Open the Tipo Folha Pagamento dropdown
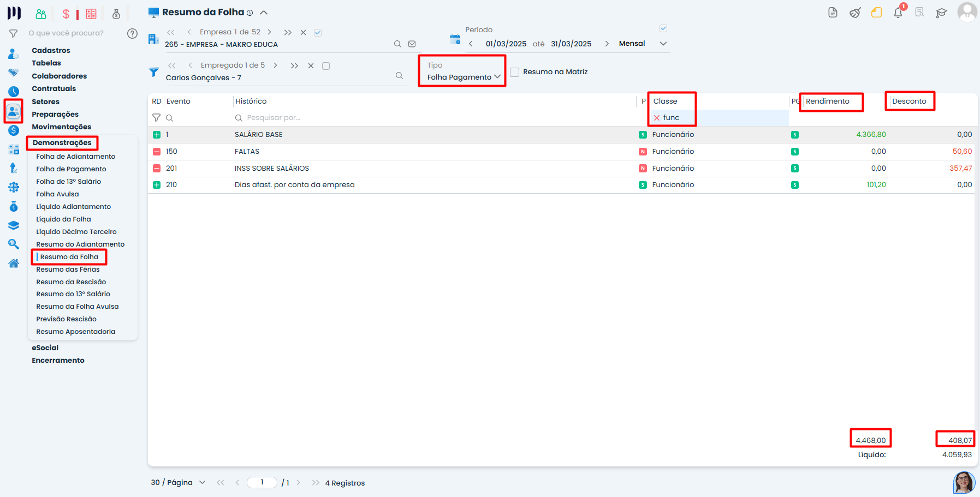 (464, 77)
